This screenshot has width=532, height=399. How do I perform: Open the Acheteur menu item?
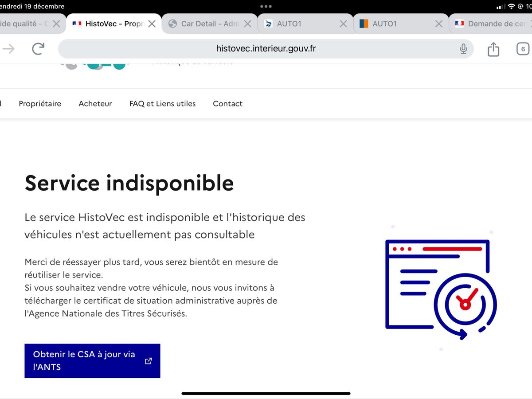(x=95, y=104)
